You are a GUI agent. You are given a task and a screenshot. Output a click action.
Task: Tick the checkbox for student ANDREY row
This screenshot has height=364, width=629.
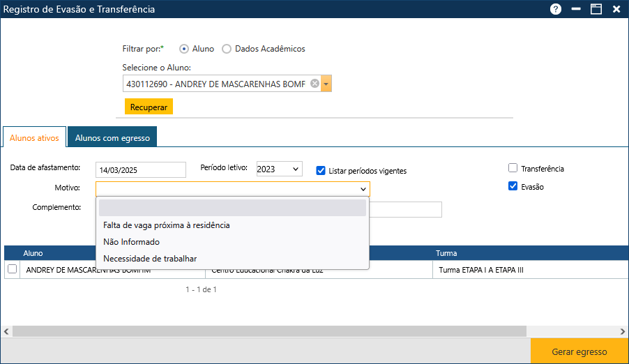tap(12, 269)
